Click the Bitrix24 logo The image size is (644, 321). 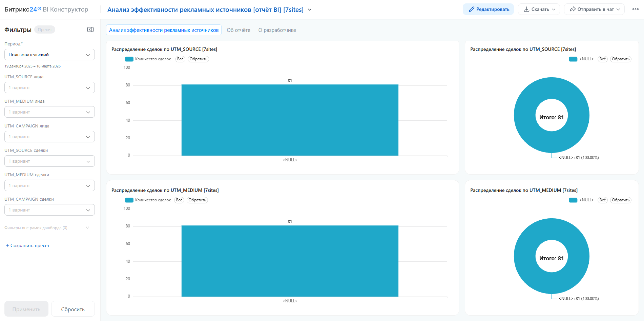pyautogui.click(x=22, y=9)
